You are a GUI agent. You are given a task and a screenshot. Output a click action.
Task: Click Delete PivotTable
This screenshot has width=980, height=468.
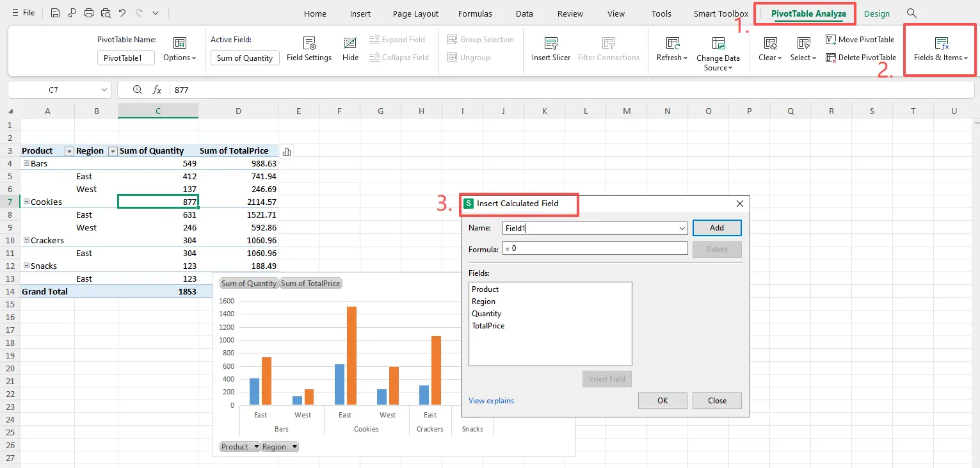pyautogui.click(x=861, y=57)
